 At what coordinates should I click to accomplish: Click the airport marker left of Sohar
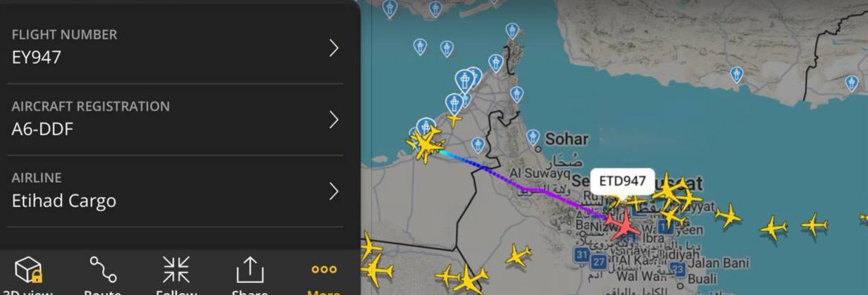coord(533,137)
